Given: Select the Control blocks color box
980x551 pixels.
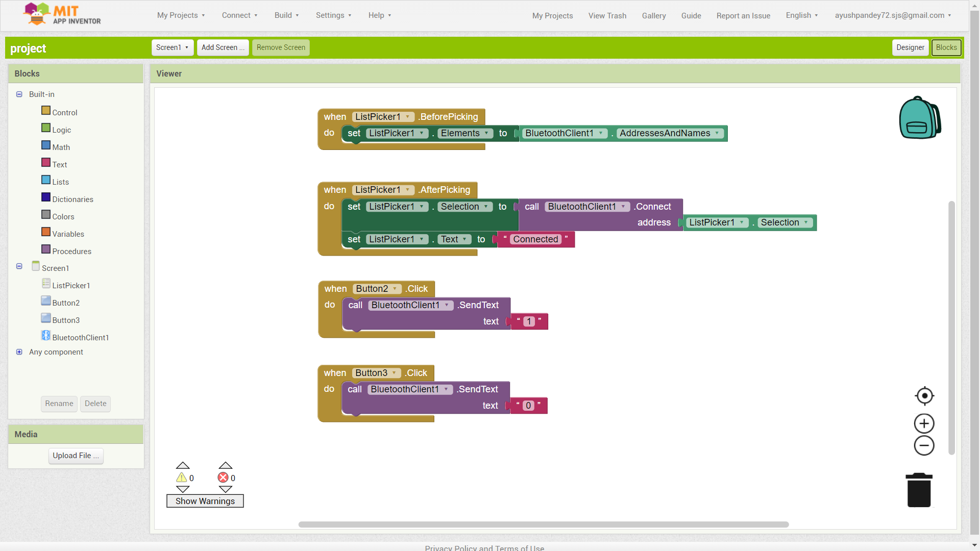Looking at the screenshot, I should pos(46,111).
